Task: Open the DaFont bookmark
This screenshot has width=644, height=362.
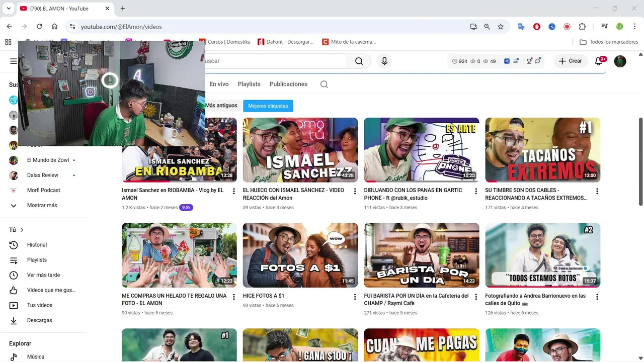Action: point(286,42)
